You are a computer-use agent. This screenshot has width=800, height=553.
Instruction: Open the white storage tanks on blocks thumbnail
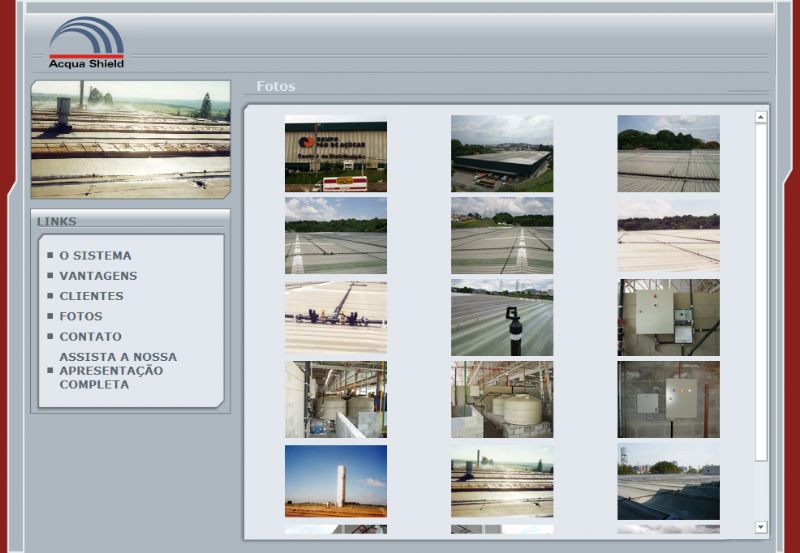(x=501, y=399)
